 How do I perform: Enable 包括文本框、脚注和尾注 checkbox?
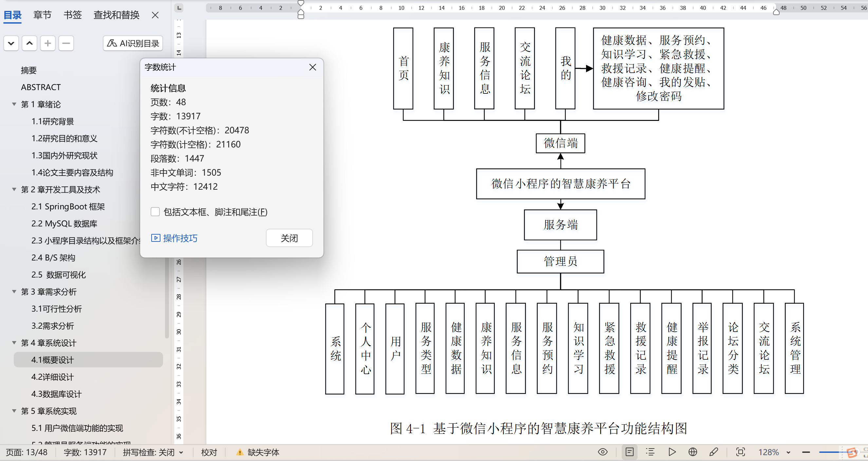(155, 212)
